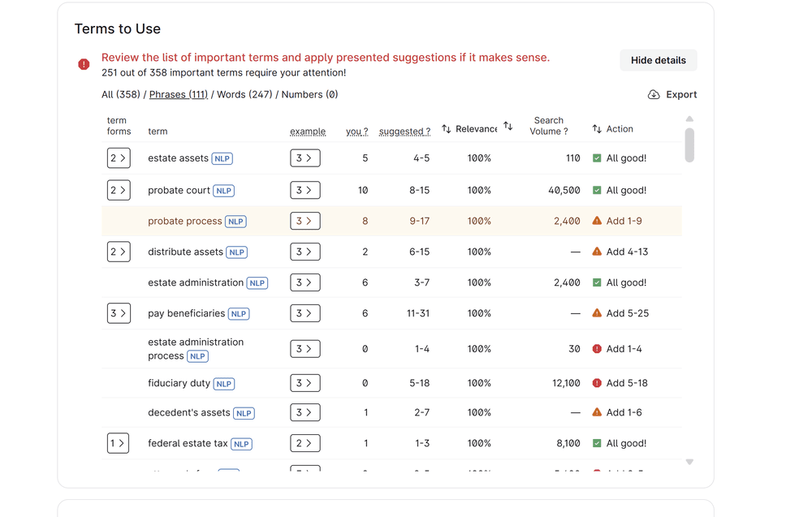The width and height of the screenshot is (812, 517).
Task: Click green checkmark for federal estate tax
Action: pyautogui.click(x=597, y=444)
